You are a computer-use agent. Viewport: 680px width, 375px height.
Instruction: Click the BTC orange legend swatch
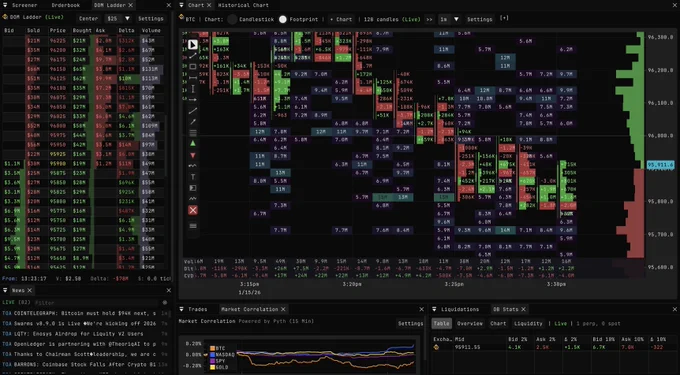pyautogui.click(x=212, y=348)
